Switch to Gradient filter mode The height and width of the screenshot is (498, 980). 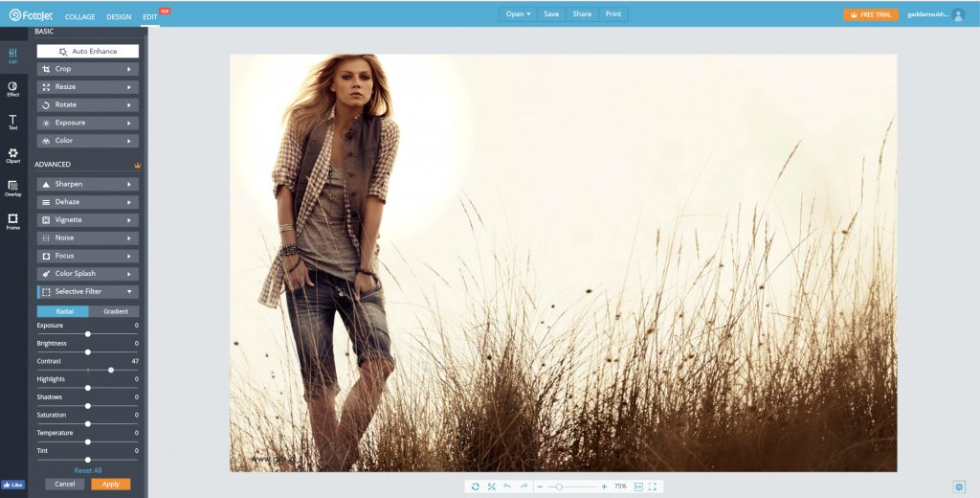[114, 311]
